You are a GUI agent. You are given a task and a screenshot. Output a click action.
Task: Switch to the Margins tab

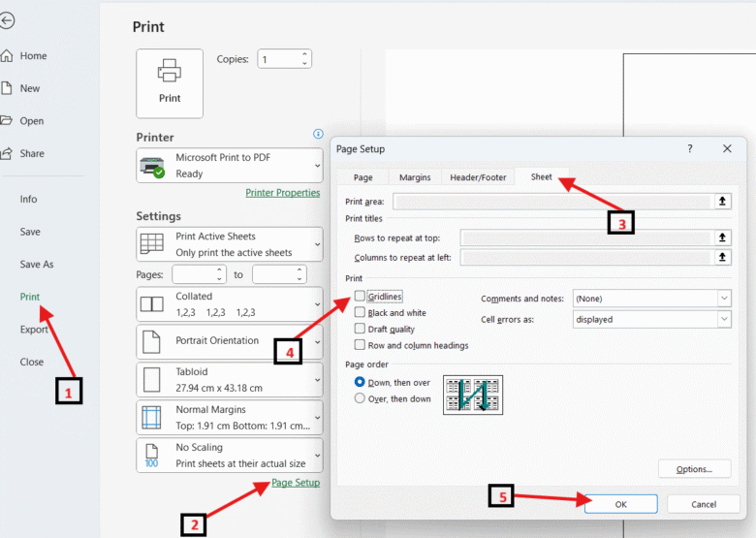click(x=415, y=177)
